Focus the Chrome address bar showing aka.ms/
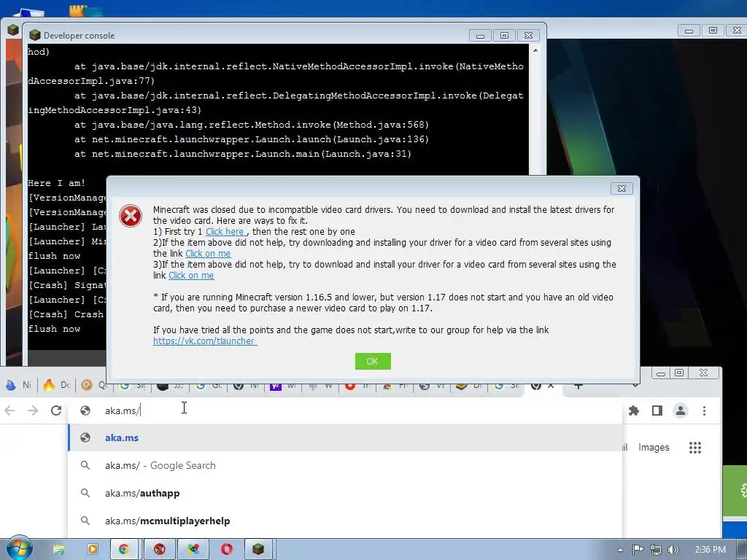The image size is (747, 560). pyautogui.click(x=345, y=411)
